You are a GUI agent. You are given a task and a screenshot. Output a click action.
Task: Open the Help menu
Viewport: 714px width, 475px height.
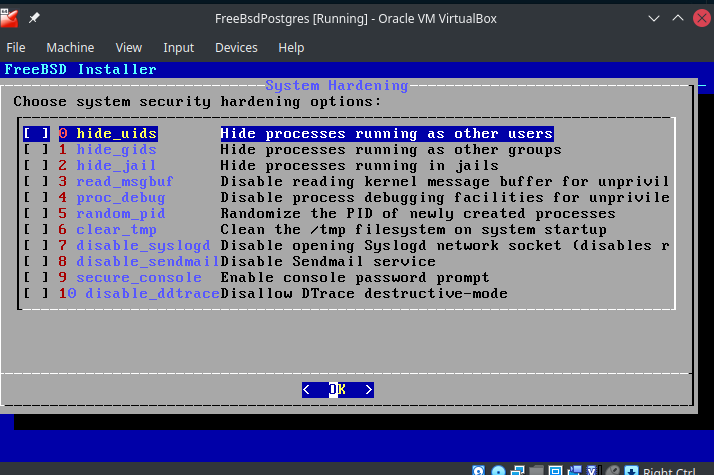pyautogui.click(x=291, y=47)
